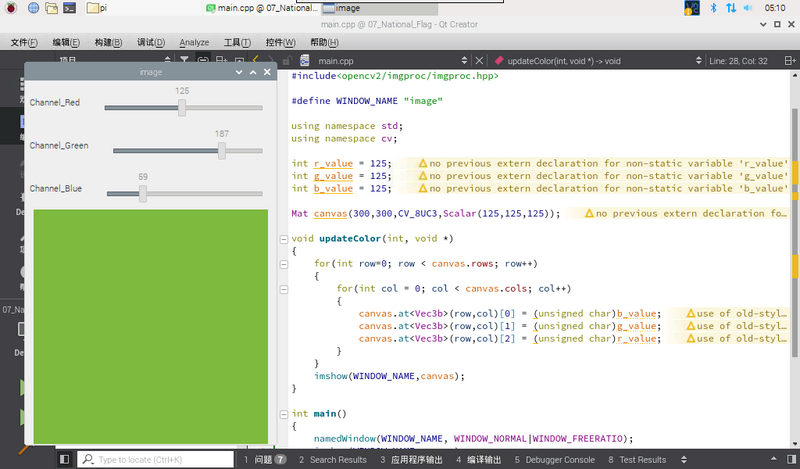800x469 pixels.
Task: Click the Channel_Red slider handle
Action: [182, 108]
